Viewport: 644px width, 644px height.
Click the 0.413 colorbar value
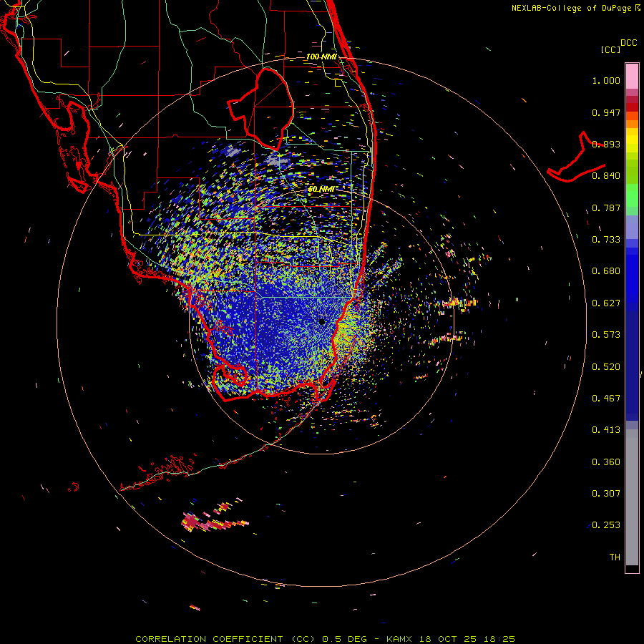pos(606,430)
